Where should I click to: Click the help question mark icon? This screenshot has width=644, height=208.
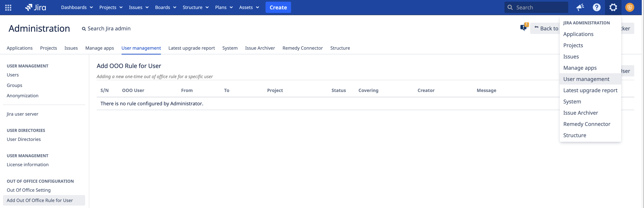tap(597, 7)
